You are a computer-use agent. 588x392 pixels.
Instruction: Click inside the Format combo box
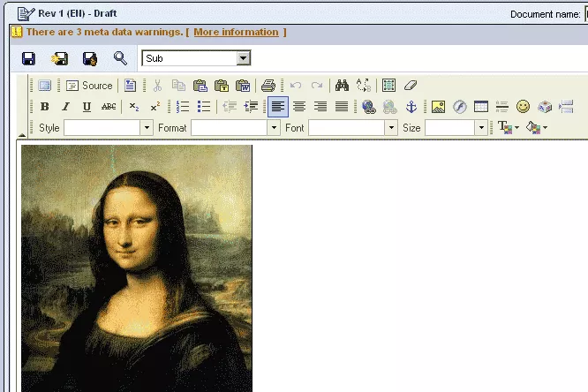(x=230, y=128)
